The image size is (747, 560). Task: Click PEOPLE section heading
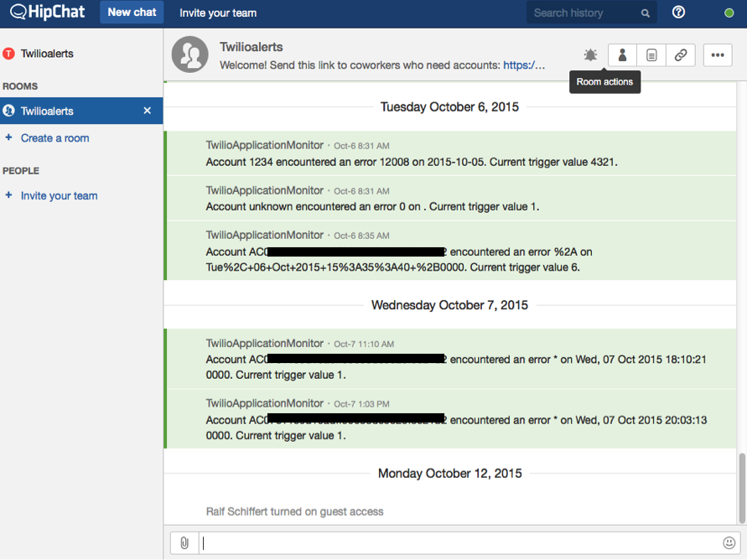[x=21, y=170]
